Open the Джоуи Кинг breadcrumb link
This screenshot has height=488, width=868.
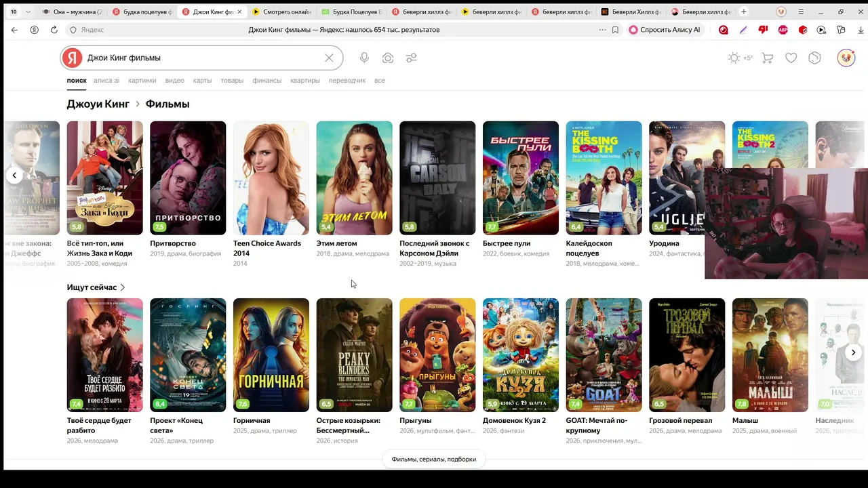click(98, 104)
